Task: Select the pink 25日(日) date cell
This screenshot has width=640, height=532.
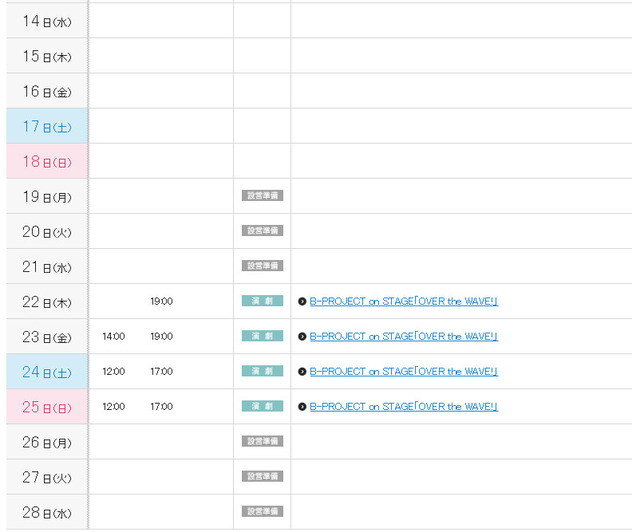Action: 47,407
